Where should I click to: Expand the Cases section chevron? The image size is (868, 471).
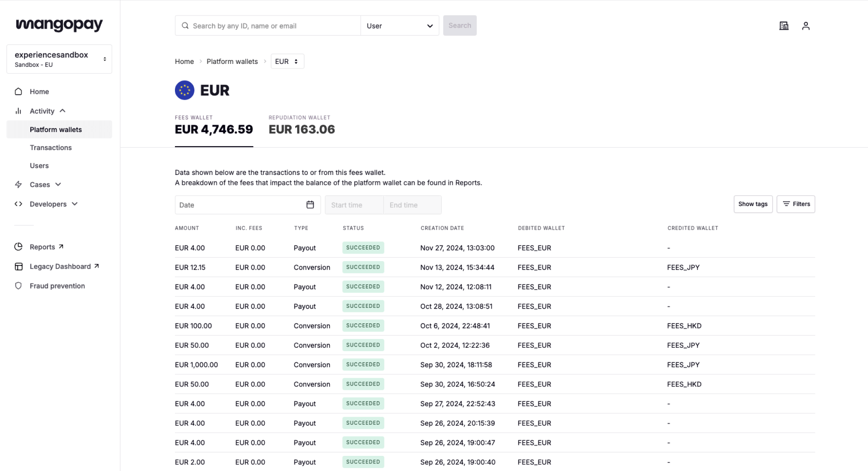58,184
